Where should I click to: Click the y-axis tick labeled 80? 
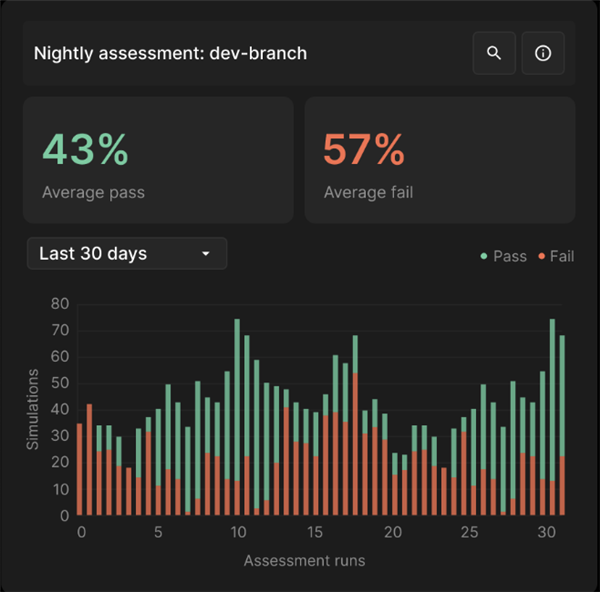pyautogui.click(x=59, y=304)
